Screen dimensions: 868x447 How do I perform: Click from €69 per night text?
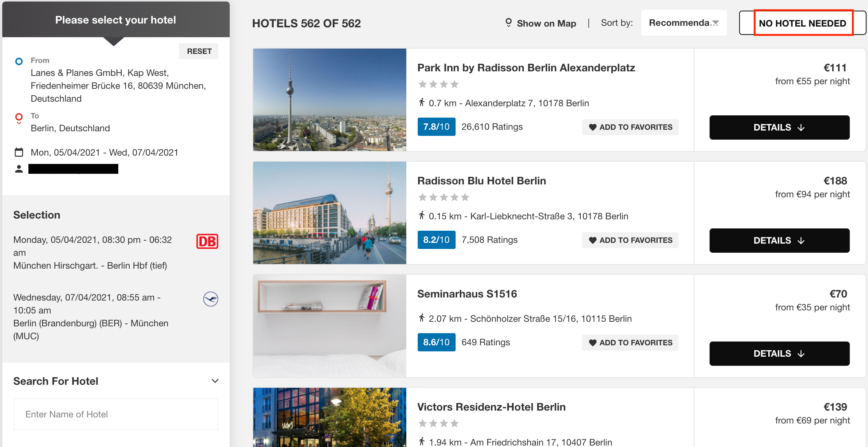[812, 420]
